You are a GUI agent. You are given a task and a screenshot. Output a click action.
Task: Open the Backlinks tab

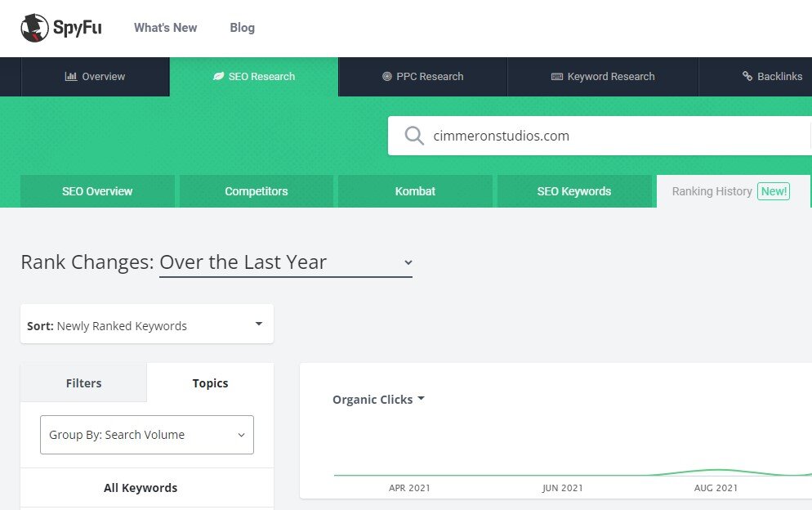point(756,77)
